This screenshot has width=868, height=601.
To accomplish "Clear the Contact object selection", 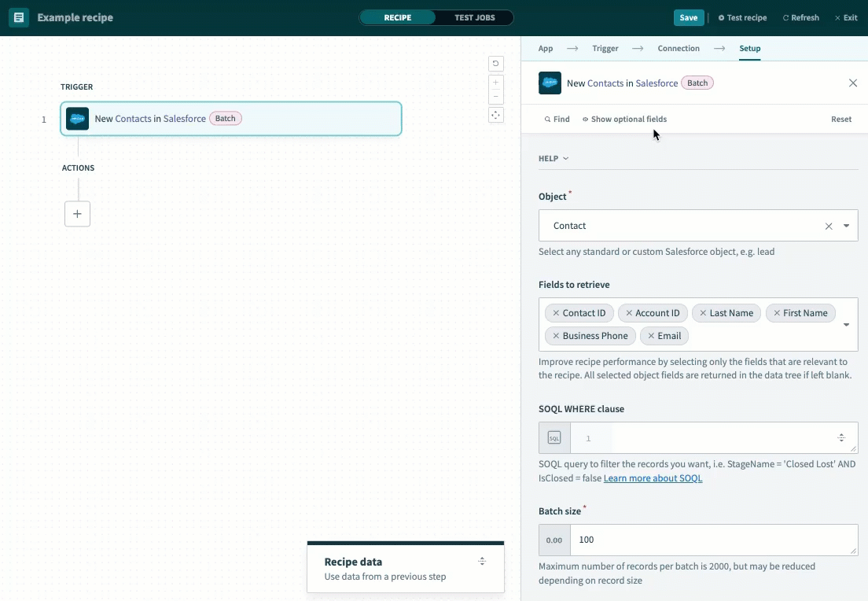I will pos(829,226).
